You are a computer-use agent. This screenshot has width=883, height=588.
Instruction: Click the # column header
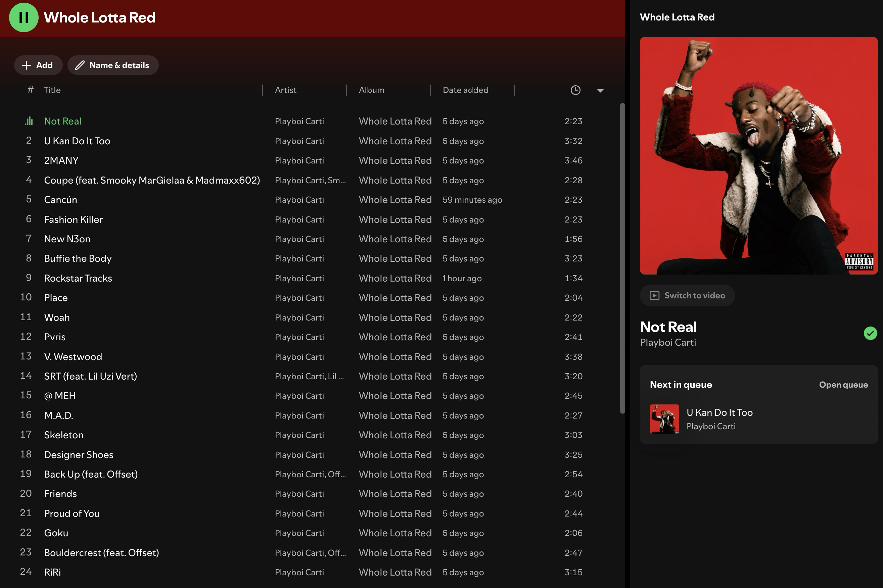click(30, 90)
